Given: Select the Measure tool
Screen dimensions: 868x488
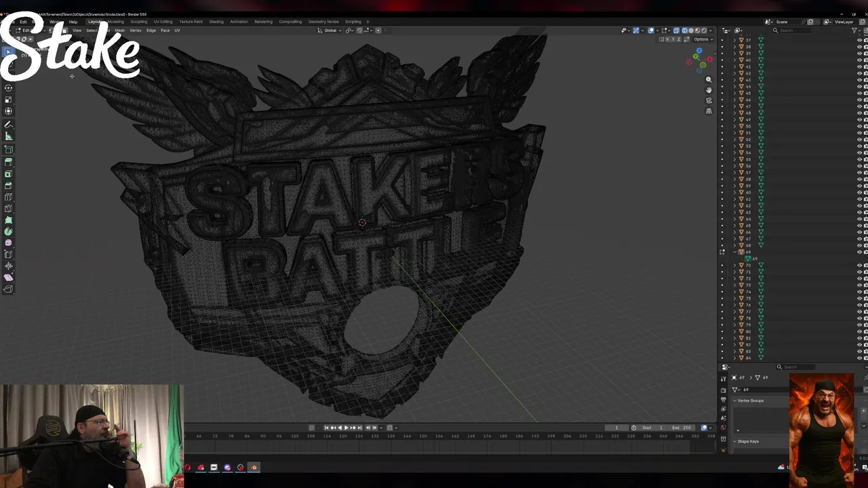Looking at the screenshot, I should [x=8, y=136].
